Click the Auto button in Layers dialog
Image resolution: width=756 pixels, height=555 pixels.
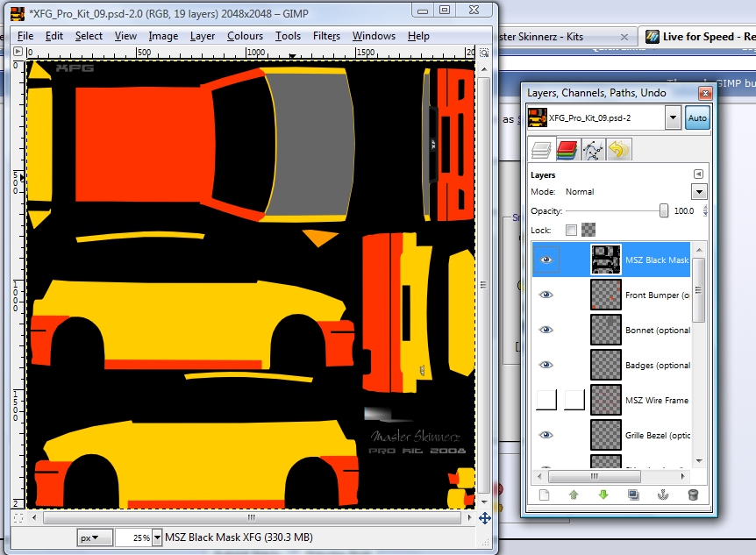point(697,118)
